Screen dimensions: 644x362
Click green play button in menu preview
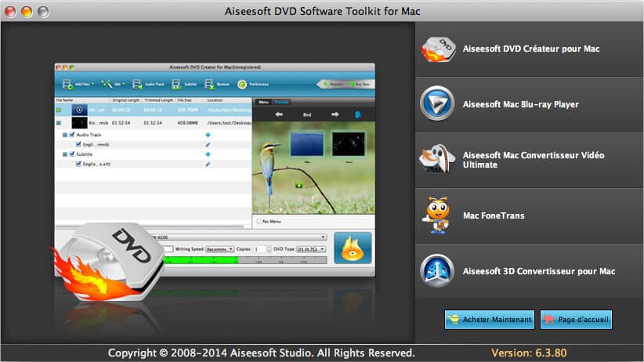(298, 186)
